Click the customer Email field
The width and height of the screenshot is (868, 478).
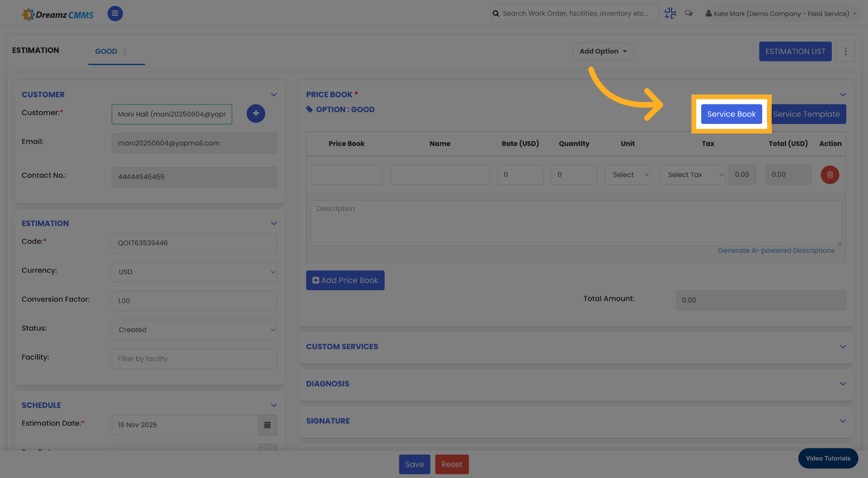[194, 143]
